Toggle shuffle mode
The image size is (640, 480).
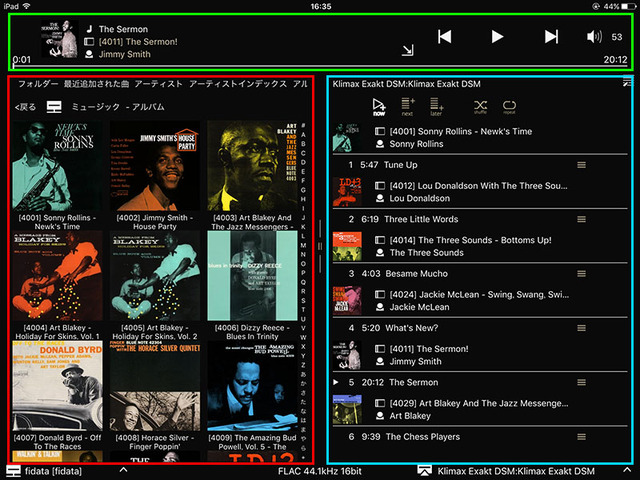480,105
